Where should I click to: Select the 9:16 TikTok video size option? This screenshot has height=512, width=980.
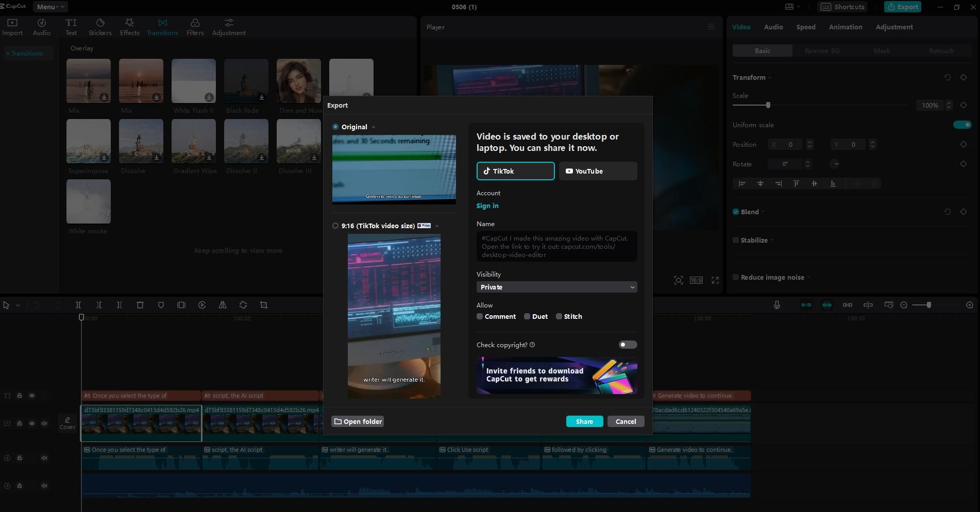pyautogui.click(x=335, y=226)
